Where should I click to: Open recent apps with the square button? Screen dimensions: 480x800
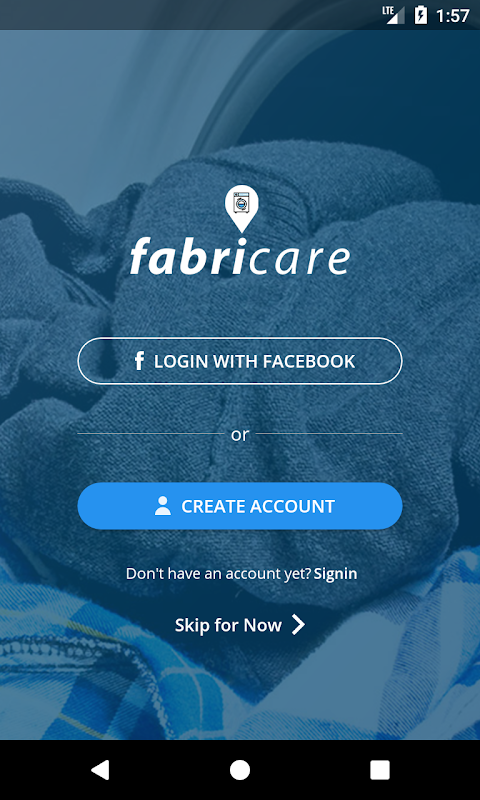[x=380, y=770]
